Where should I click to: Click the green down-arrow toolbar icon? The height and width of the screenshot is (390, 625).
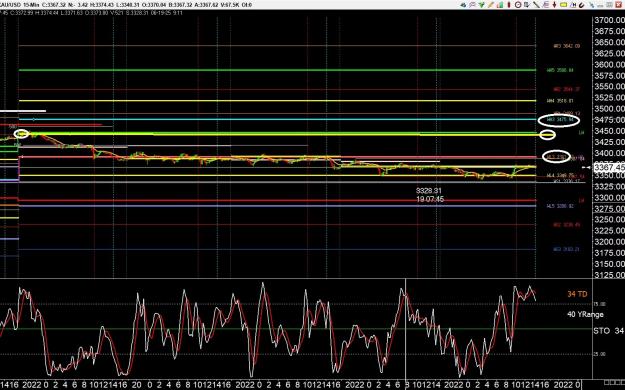pos(482,5)
